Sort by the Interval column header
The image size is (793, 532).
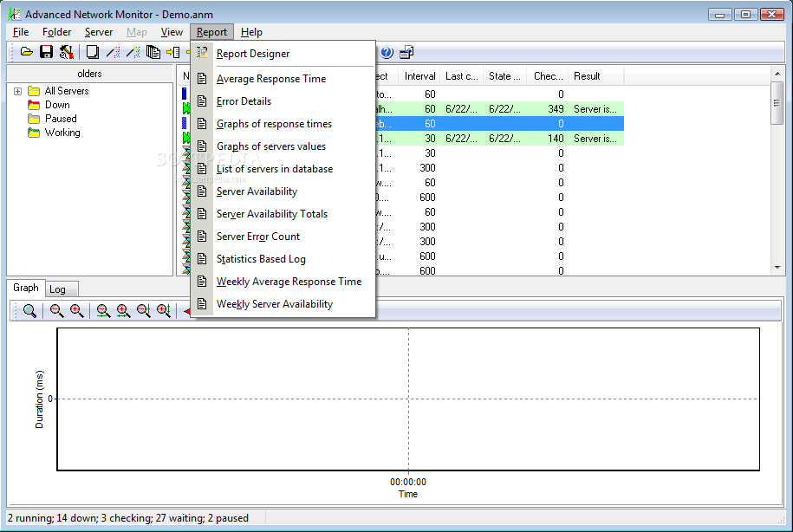click(419, 76)
